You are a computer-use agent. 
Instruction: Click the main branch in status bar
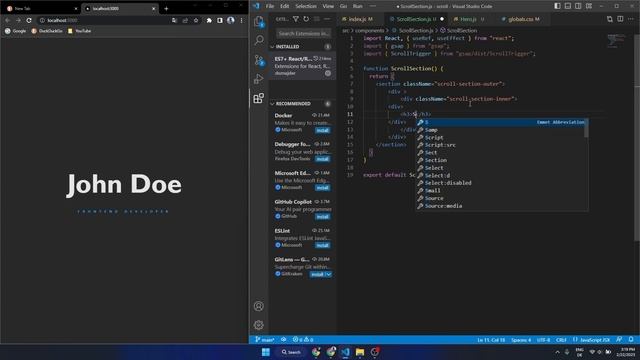pos(264,340)
